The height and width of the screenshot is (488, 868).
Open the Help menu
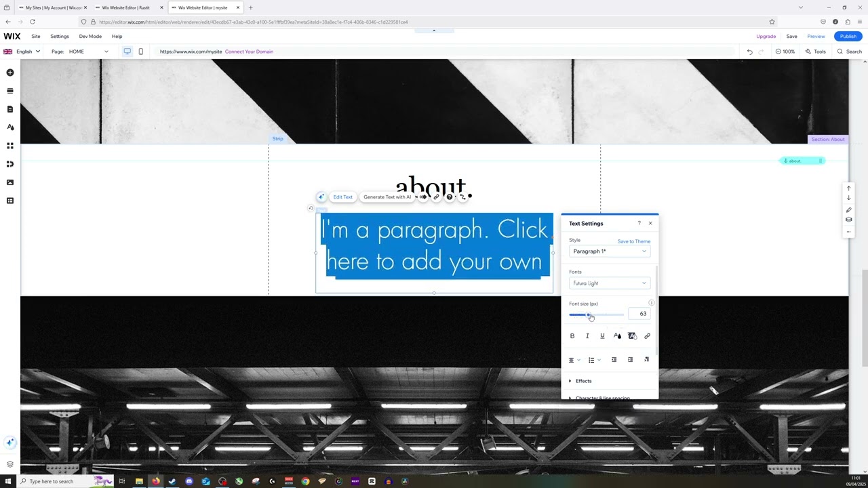[117, 37]
